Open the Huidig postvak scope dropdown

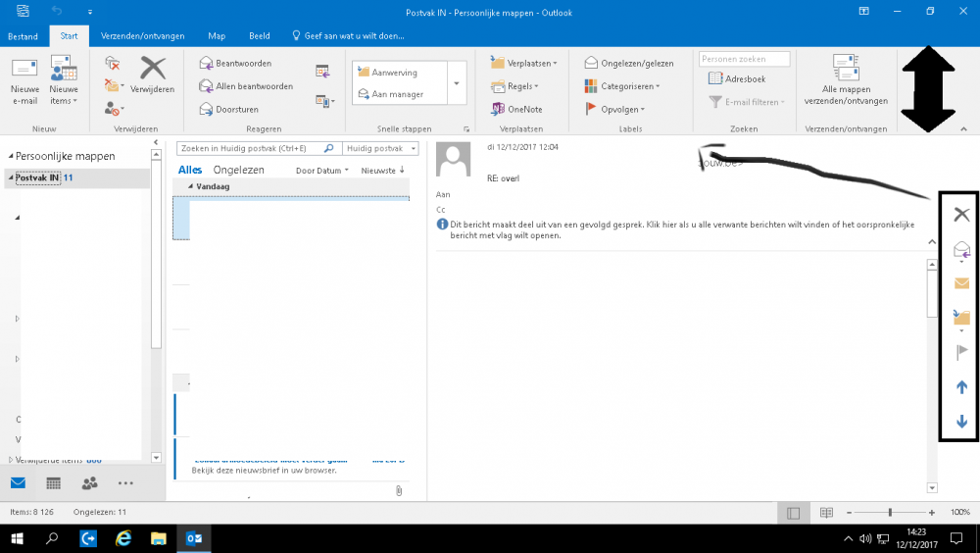pos(380,148)
